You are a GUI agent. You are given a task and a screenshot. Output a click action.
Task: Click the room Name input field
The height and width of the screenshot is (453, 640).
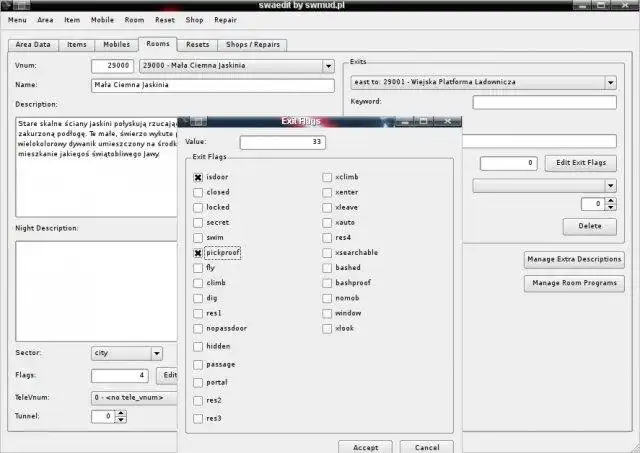tap(213, 85)
